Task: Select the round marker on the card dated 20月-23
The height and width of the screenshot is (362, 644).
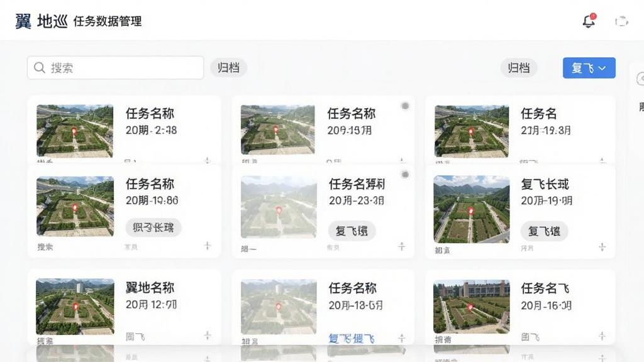Action: click(x=405, y=175)
